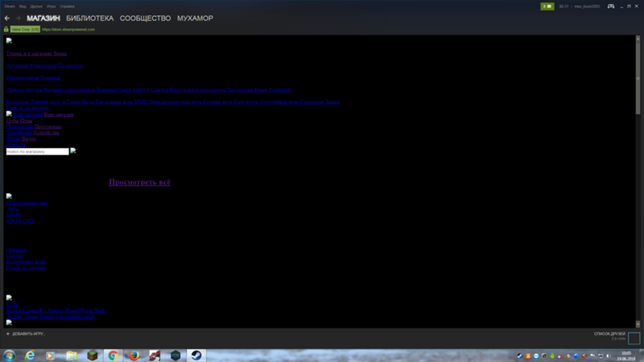Image resolution: width=644 pixels, height=362 pixels.
Task: Open File Explorer from the taskbar
Action: [x=72, y=356]
